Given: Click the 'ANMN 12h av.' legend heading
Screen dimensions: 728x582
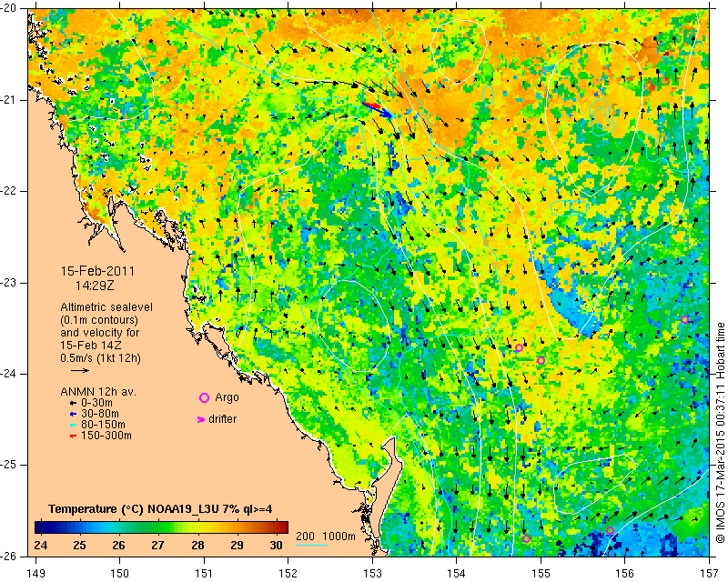Looking at the screenshot, I should (98, 392).
